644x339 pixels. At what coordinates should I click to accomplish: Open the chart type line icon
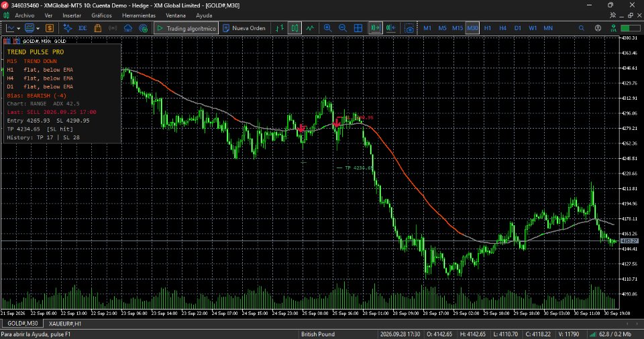(x=10, y=28)
